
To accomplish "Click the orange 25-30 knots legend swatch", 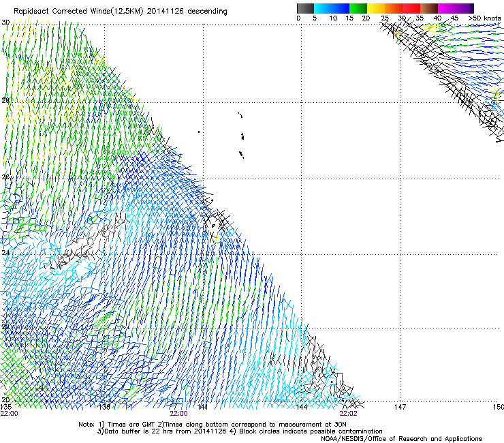I will 394,8.
